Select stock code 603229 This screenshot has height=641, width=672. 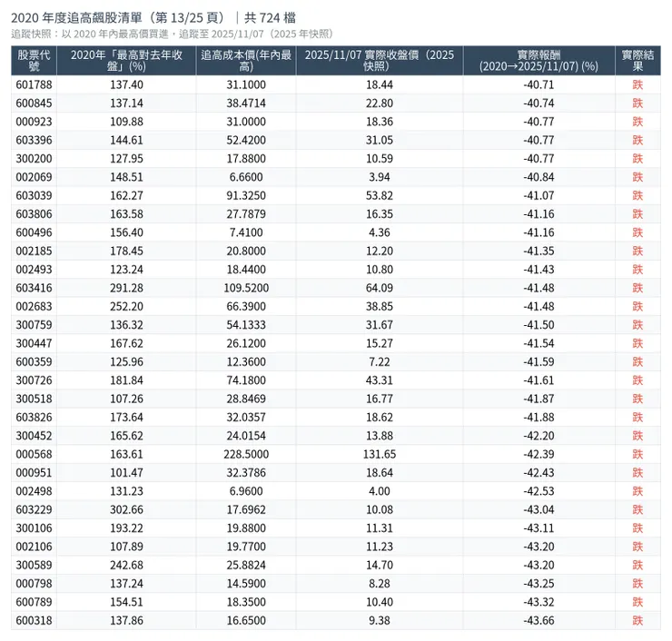[34, 509]
